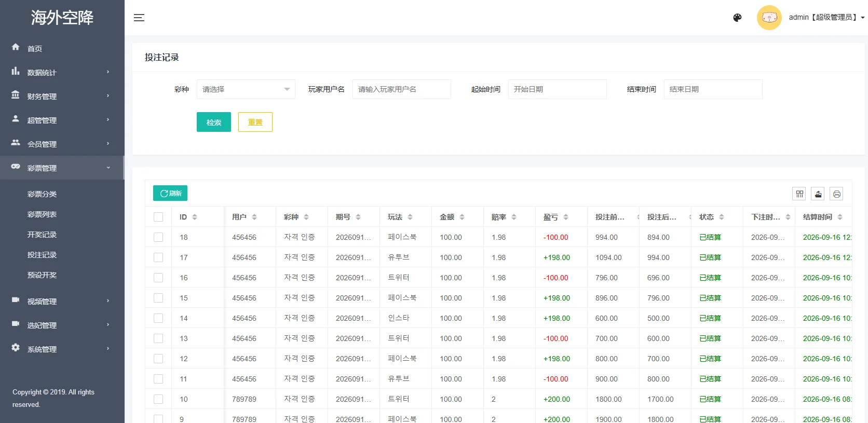Click the admin avatar image
Image resolution: width=868 pixels, height=423 pixels.
pyautogui.click(x=769, y=18)
